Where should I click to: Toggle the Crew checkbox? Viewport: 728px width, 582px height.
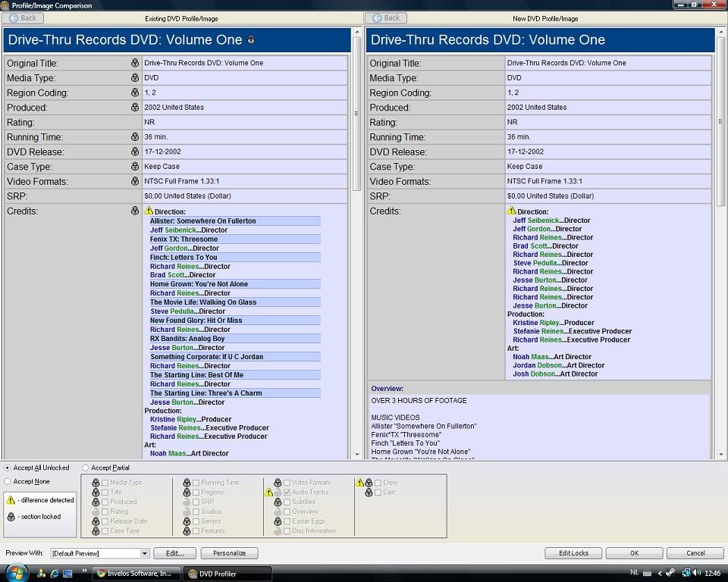378,483
